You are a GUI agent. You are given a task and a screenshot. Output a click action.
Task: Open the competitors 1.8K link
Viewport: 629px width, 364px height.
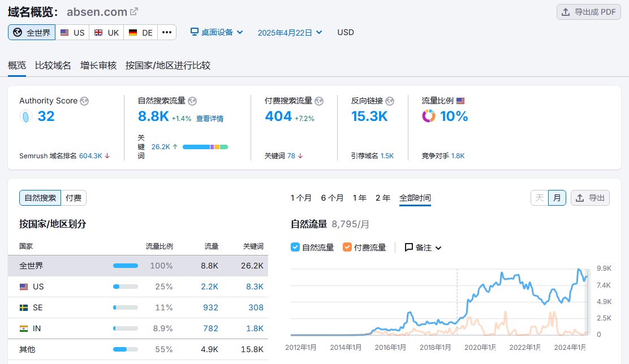coord(458,155)
